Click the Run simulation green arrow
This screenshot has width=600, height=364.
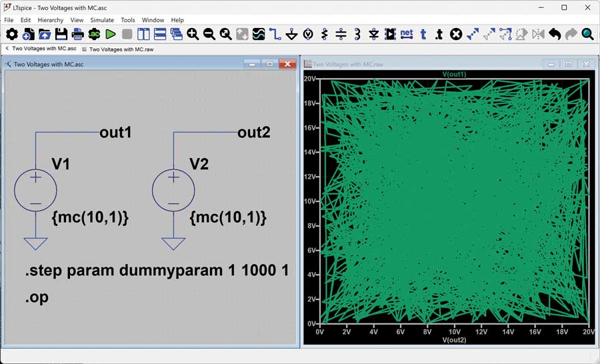click(111, 34)
